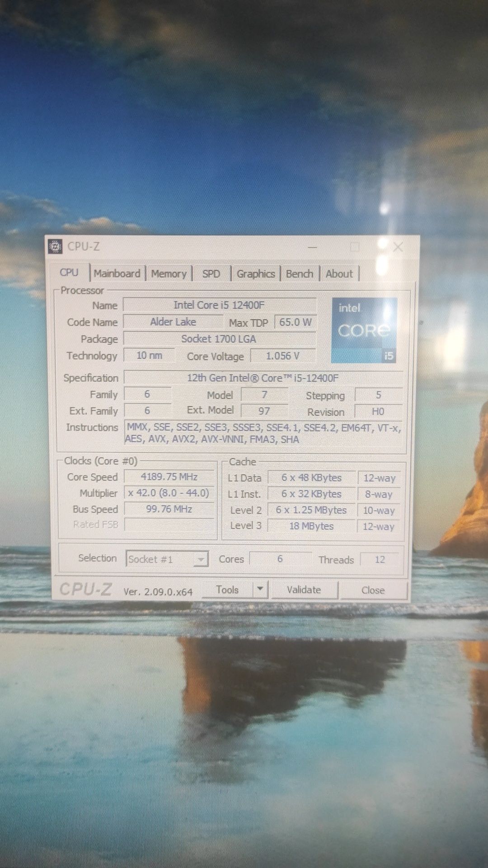Open the Bench tab
The height and width of the screenshot is (868, 488).
point(300,274)
